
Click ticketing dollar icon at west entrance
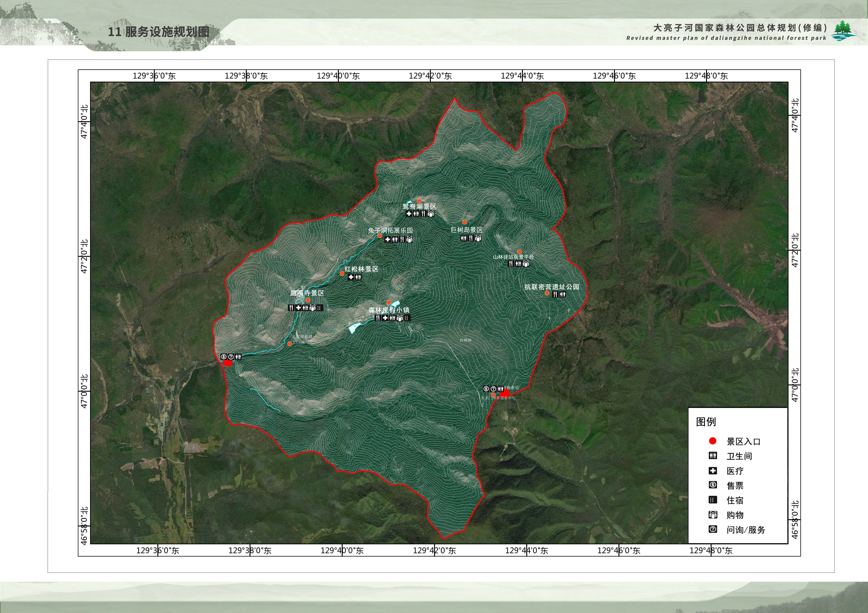tap(224, 357)
